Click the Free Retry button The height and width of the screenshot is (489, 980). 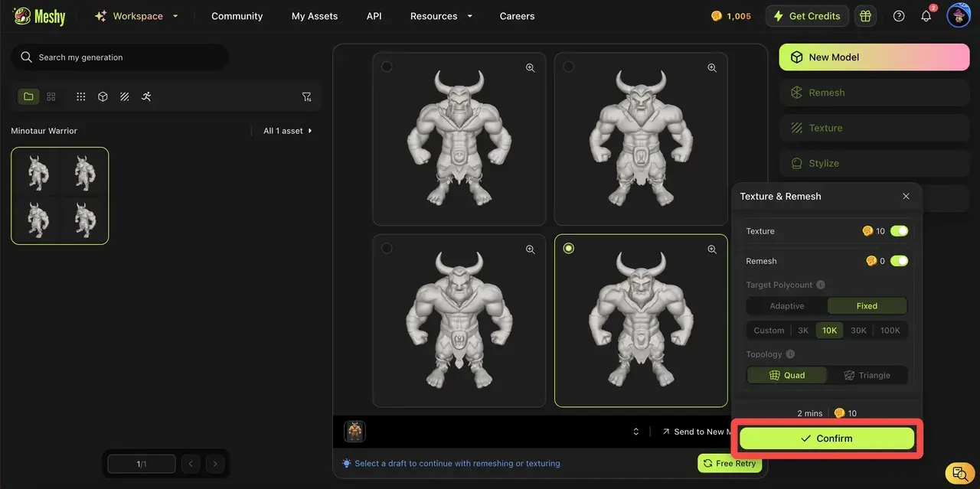(730, 463)
